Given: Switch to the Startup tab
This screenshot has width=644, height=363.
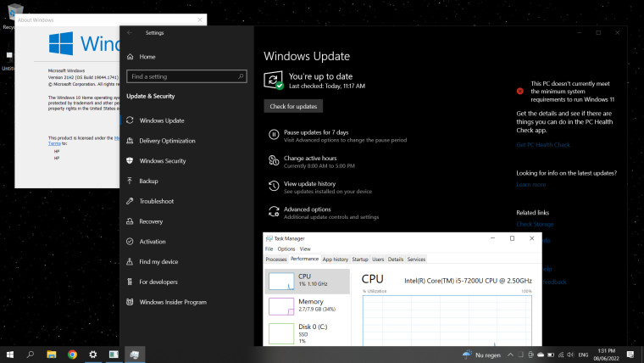Looking at the screenshot, I should pyautogui.click(x=360, y=259).
